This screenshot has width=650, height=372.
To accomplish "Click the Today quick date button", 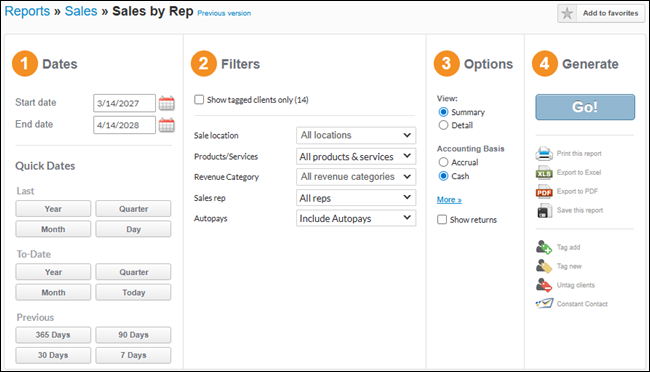I will [x=133, y=292].
